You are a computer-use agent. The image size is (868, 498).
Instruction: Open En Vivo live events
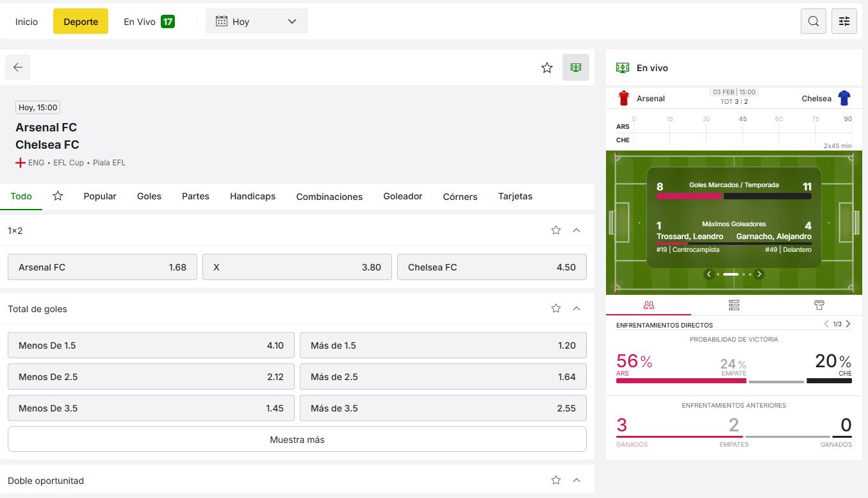[x=149, y=21]
